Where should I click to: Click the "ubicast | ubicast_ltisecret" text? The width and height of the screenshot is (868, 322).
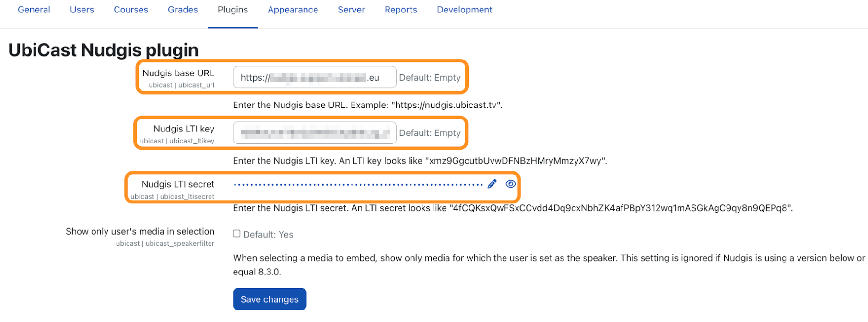coord(172,197)
